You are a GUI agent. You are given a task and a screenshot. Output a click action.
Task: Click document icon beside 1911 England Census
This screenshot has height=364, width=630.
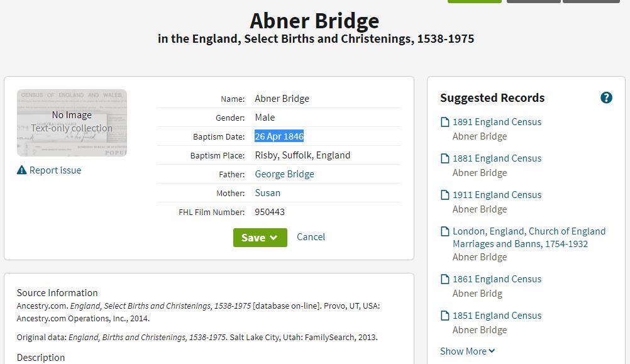pyautogui.click(x=445, y=195)
